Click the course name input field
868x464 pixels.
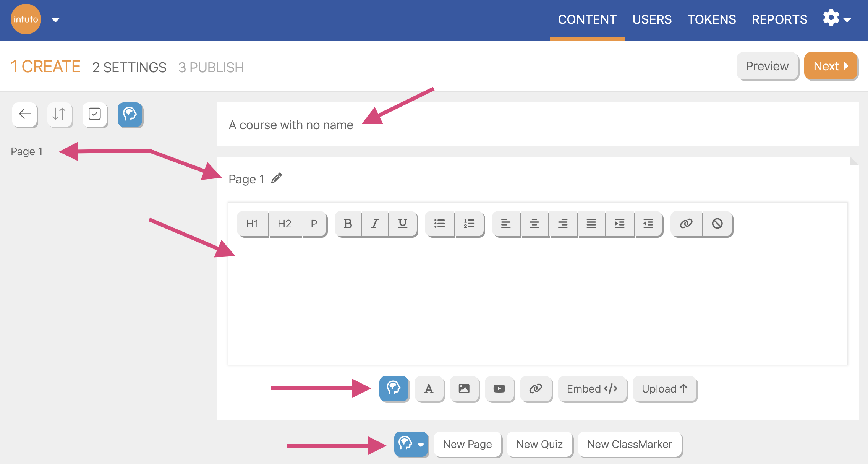point(535,125)
